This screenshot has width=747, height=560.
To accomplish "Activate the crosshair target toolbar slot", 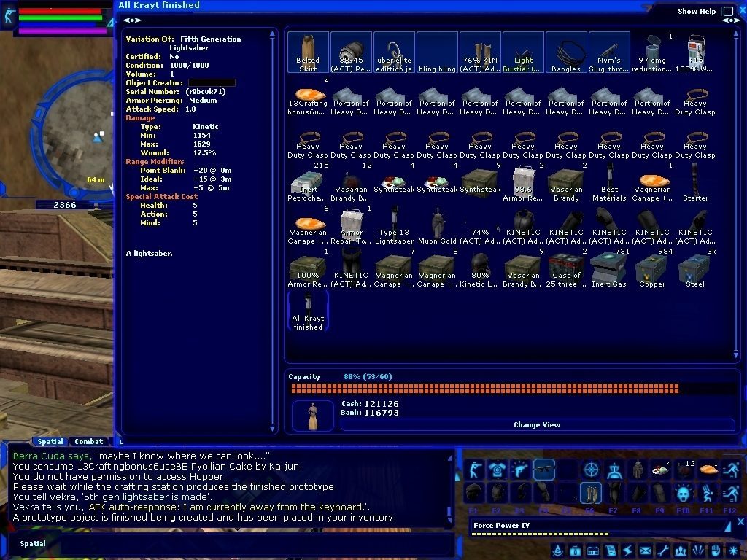I will 591,470.
